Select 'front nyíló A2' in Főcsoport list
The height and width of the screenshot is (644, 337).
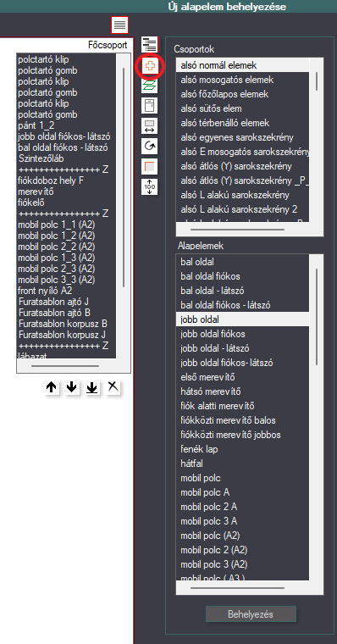(67, 291)
